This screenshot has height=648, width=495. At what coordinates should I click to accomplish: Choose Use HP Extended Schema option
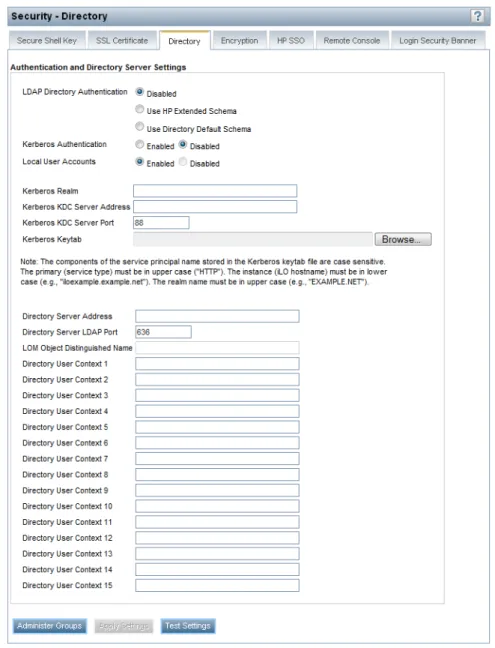(140, 109)
